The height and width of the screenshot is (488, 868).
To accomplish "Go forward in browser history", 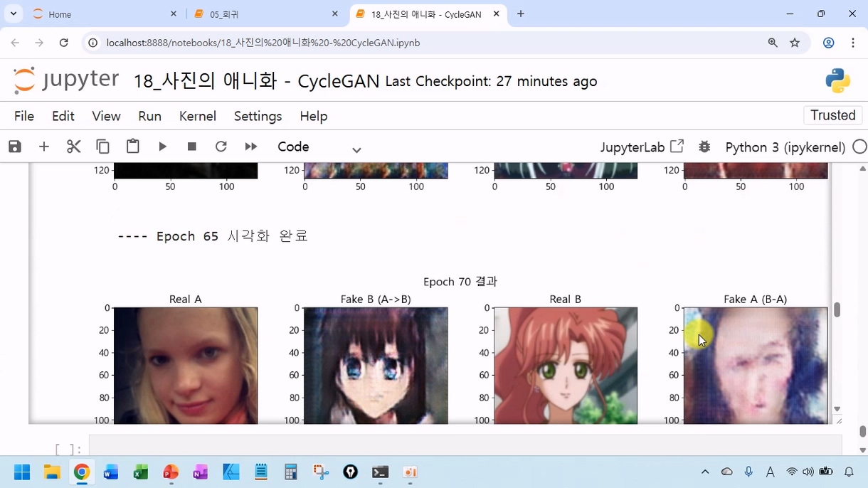I will tap(39, 43).
